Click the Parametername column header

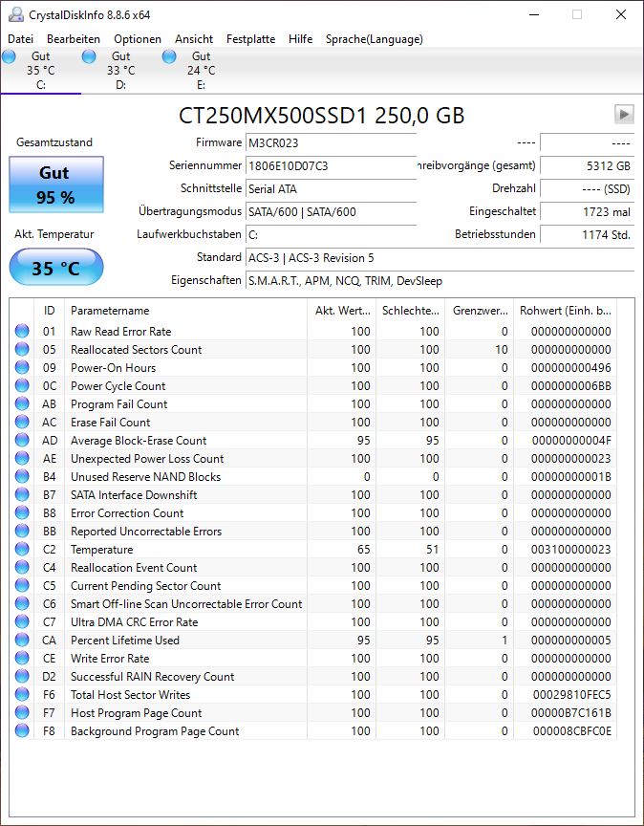(185, 311)
